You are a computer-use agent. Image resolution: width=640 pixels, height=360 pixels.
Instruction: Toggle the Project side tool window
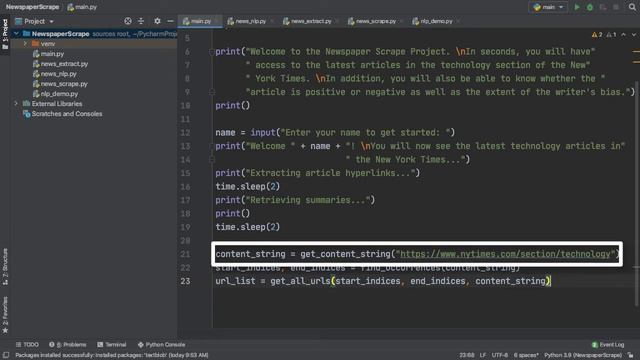5,33
